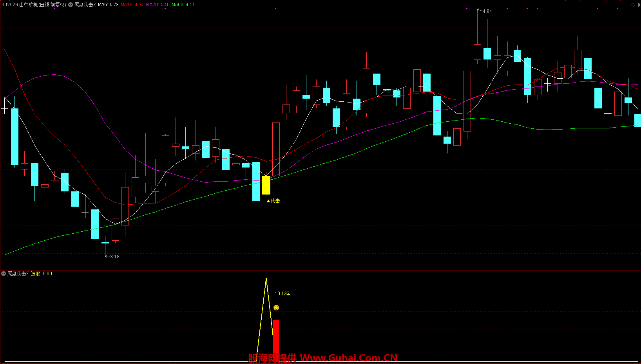Screen dimensions: 641x364
Task: Select the MA5: 4.23 label
Action: coord(108,5)
